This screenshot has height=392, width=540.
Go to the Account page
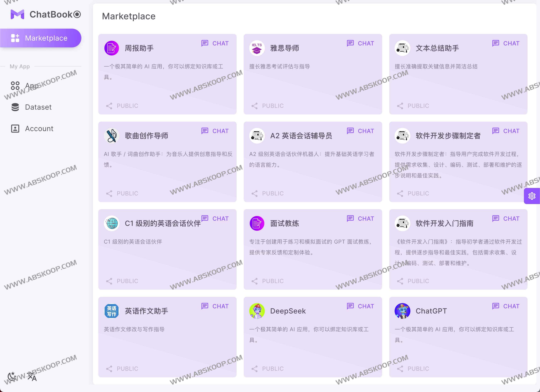[39, 128]
